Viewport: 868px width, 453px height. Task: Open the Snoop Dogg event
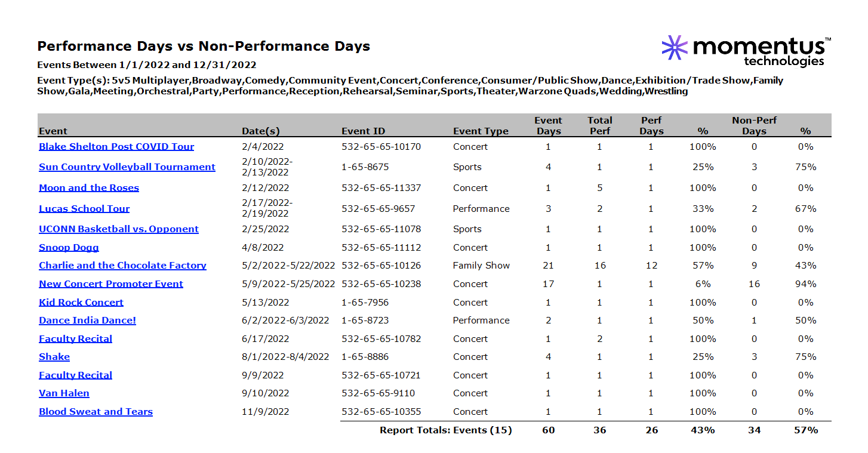[x=68, y=247]
